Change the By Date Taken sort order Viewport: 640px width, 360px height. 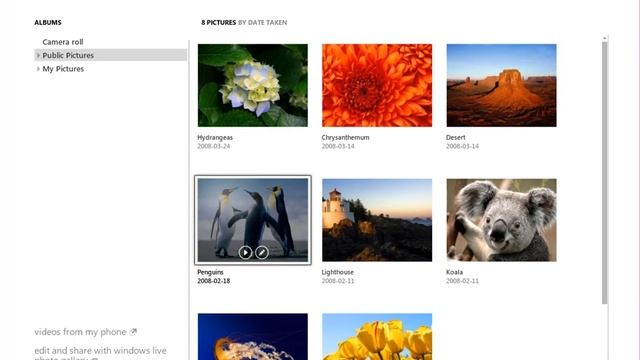262,22
